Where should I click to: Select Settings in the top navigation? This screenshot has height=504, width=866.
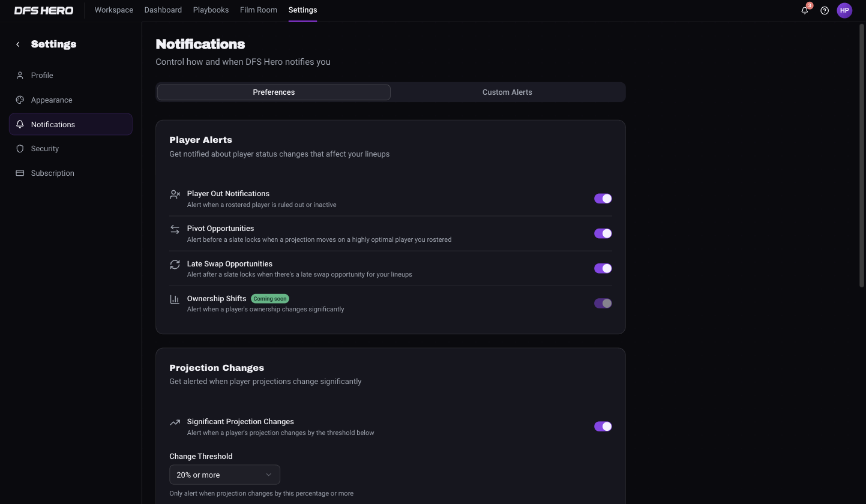pyautogui.click(x=302, y=10)
